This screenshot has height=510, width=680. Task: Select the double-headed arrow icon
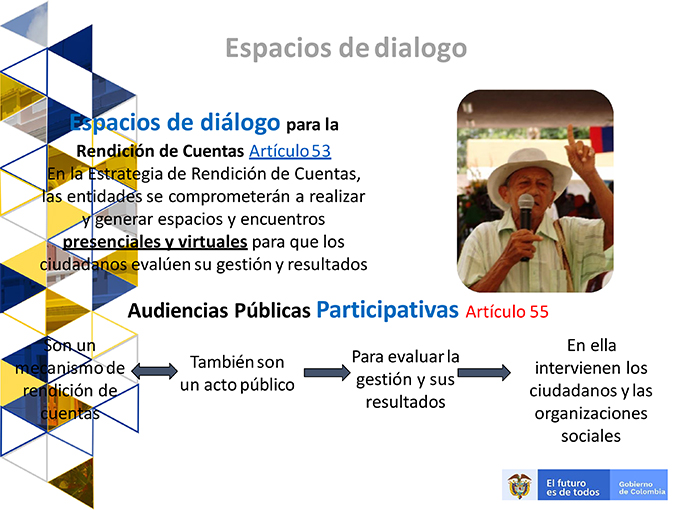[154, 372]
